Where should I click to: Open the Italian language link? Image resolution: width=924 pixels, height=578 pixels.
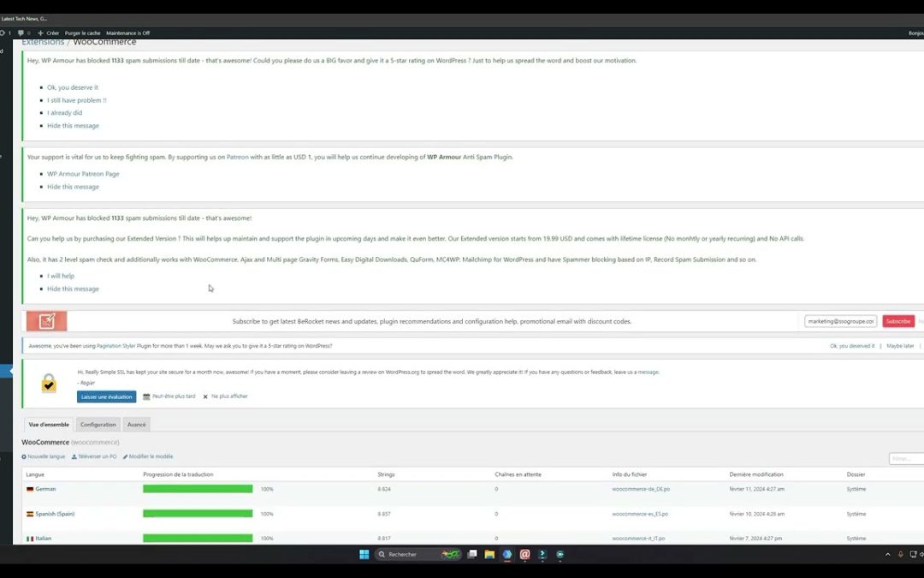tap(43, 539)
